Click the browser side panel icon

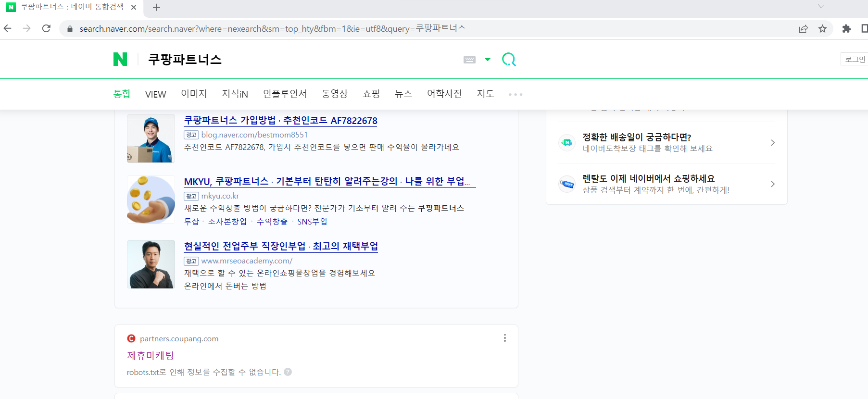[x=864, y=29]
